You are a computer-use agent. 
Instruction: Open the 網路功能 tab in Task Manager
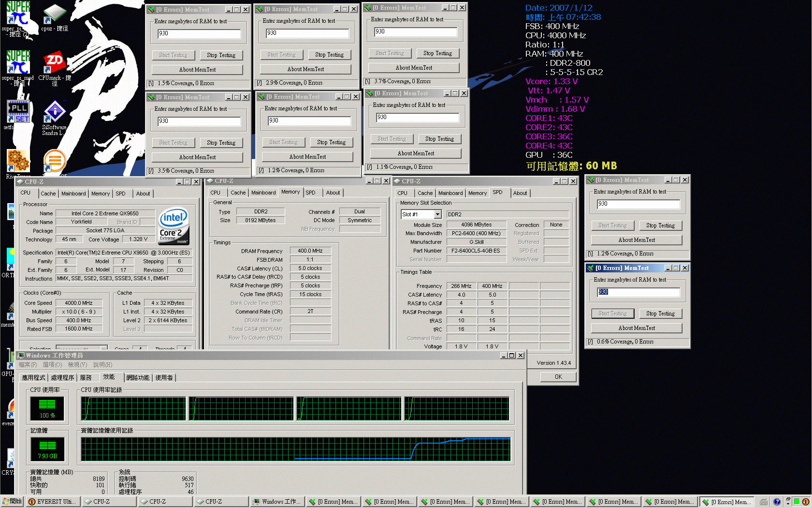click(138, 377)
